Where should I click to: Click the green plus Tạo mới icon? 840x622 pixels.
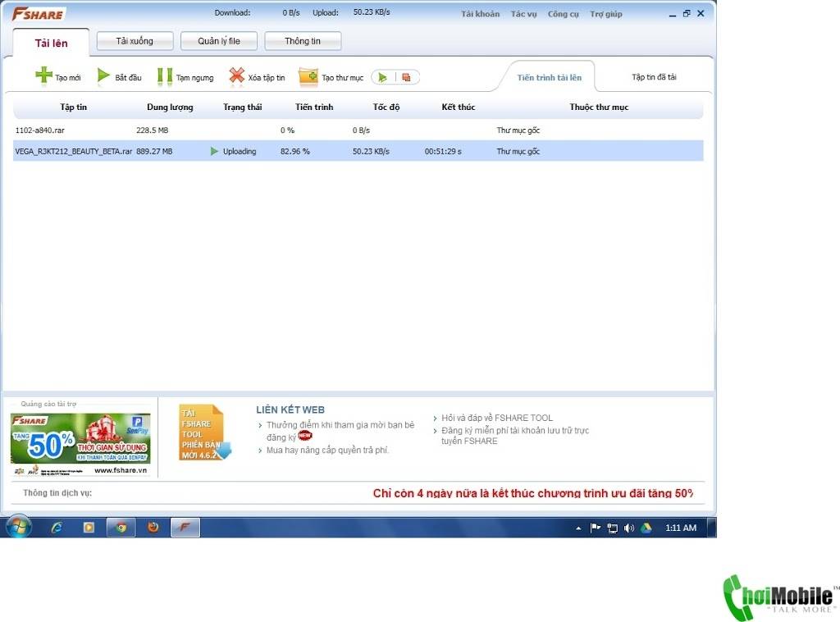point(43,75)
